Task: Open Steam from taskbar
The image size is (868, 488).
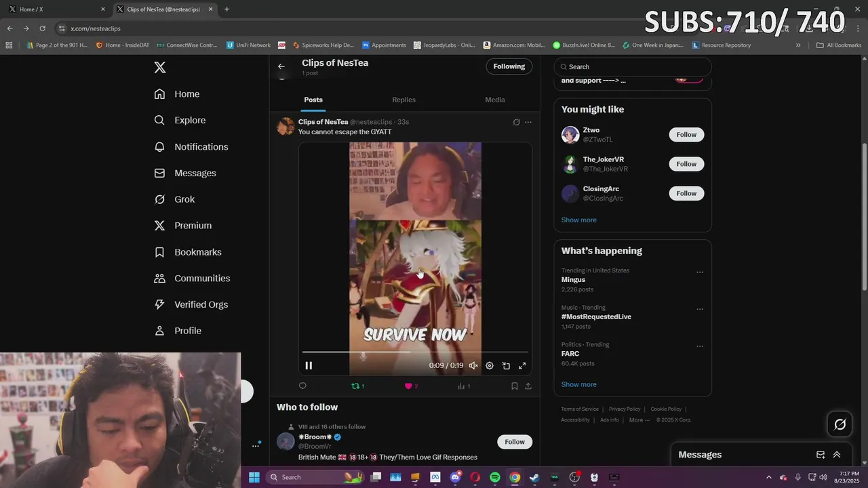Action: click(534, 477)
